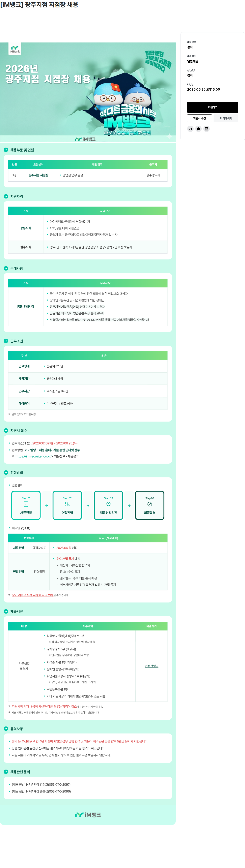The height and width of the screenshot is (868, 245).
Task: Click the underlined 면접전형일 text
Action: [152, 666]
